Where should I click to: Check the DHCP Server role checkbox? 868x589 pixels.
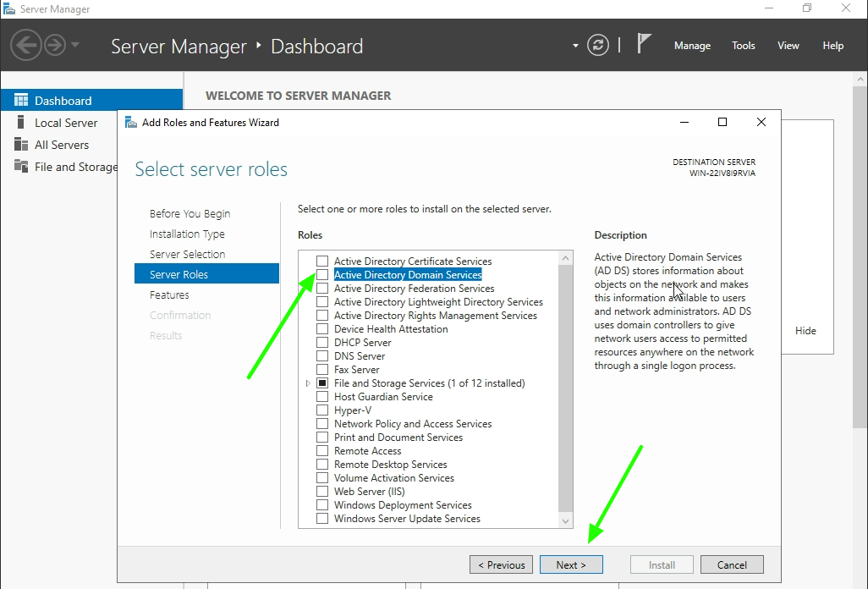pos(321,342)
